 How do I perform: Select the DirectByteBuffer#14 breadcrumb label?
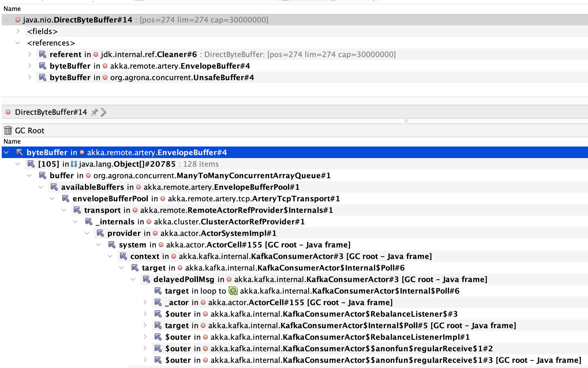pyautogui.click(x=51, y=112)
